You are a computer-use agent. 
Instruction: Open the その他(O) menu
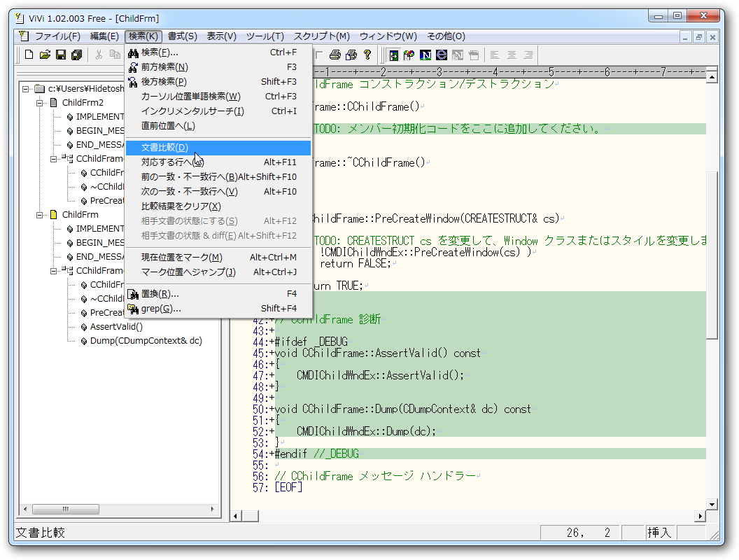click(x=446, y=36)
